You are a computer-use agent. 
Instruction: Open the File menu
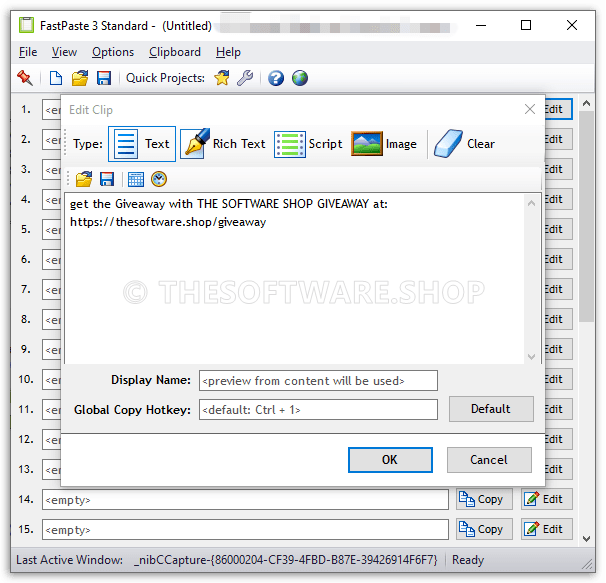28,52
